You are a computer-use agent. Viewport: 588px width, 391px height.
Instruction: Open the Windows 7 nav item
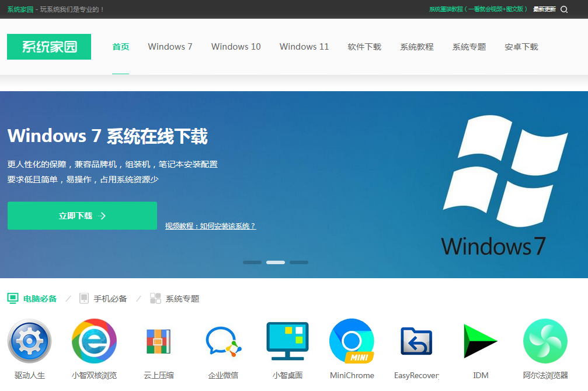171,47
